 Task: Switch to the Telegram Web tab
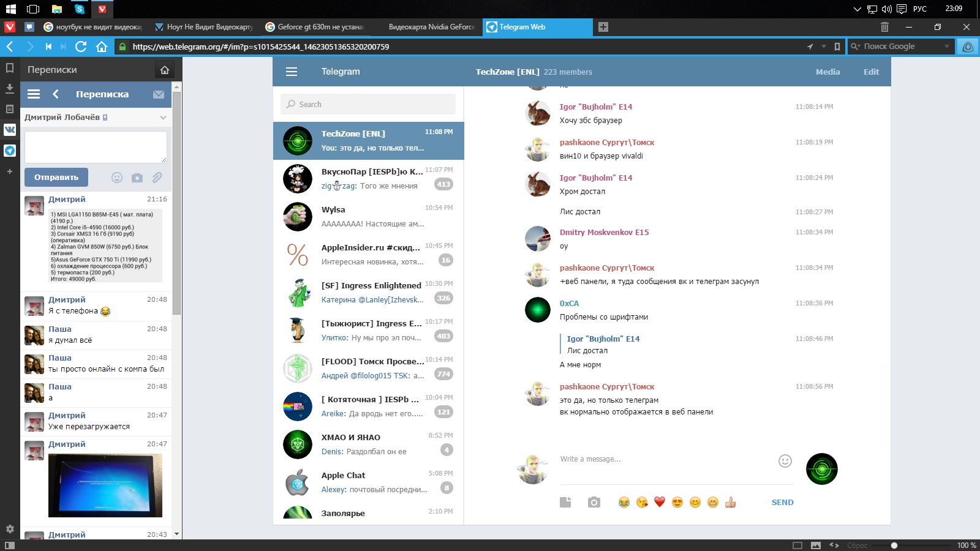tap(538, 27)
